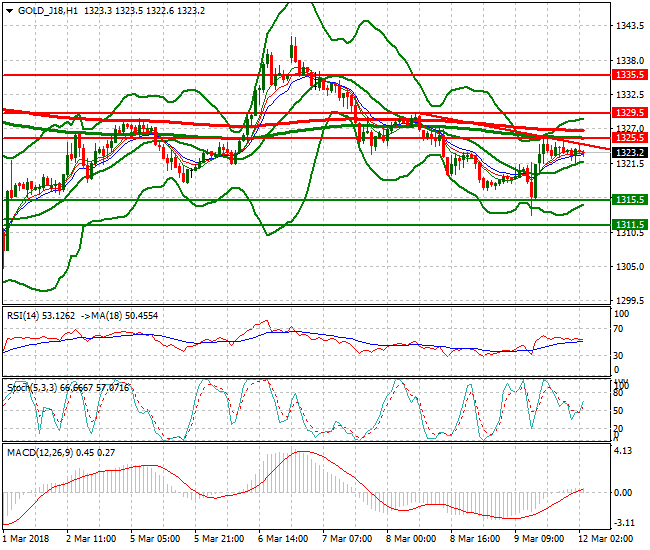Click the 1299.5 price scale value
Screen dimensions: 650x550
630,300
